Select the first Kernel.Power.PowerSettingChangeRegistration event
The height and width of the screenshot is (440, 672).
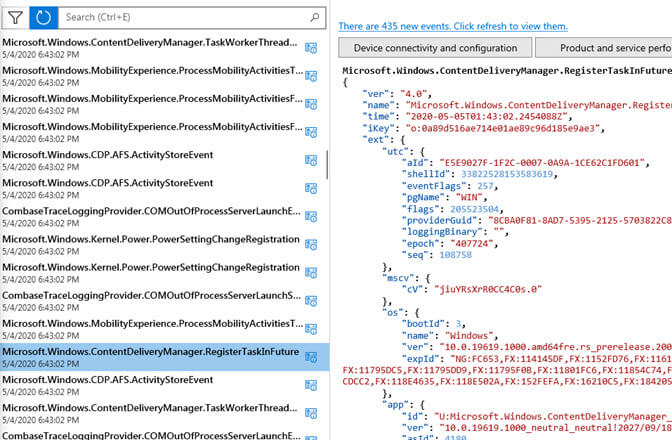tap(165, 245)
